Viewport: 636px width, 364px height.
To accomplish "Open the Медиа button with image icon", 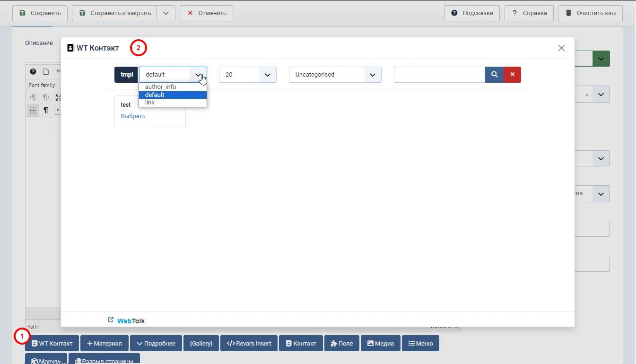I will (380, 343).
